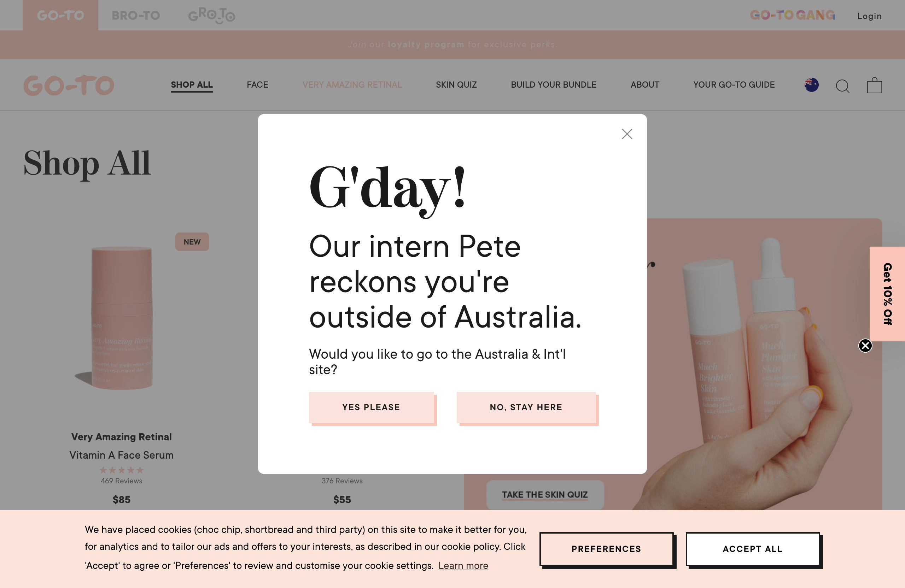Open the search magnifier icon
The height and width of the screenshot is (588, 905).
pos(842,86)
